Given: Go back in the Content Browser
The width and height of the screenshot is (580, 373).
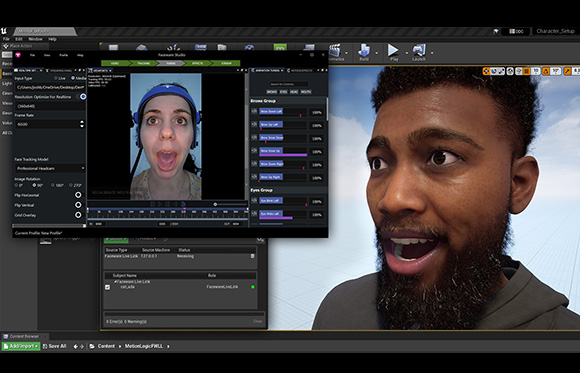Looking at the screenshot, I should 75,346.
